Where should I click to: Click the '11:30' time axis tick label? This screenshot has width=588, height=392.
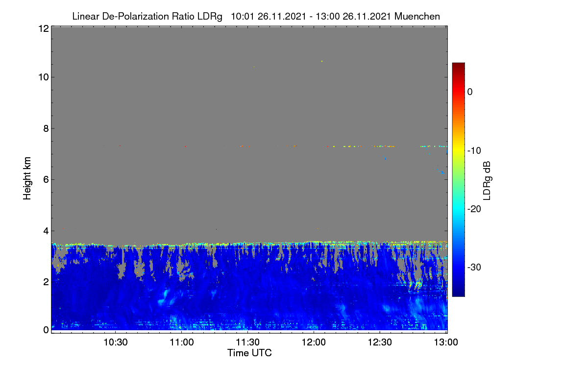tap(248, 343)
